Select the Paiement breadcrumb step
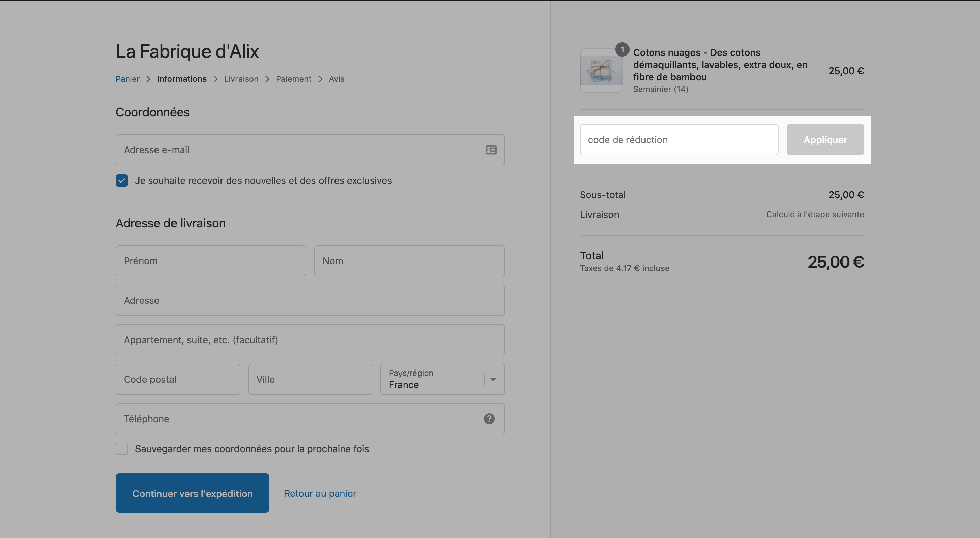The image size is (980, 538). click(293, 79)
